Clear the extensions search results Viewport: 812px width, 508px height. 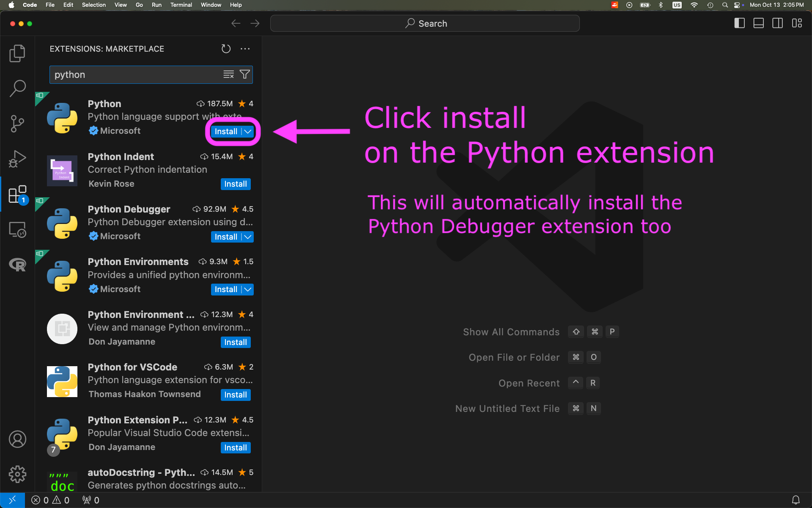(x=228, y=75)
